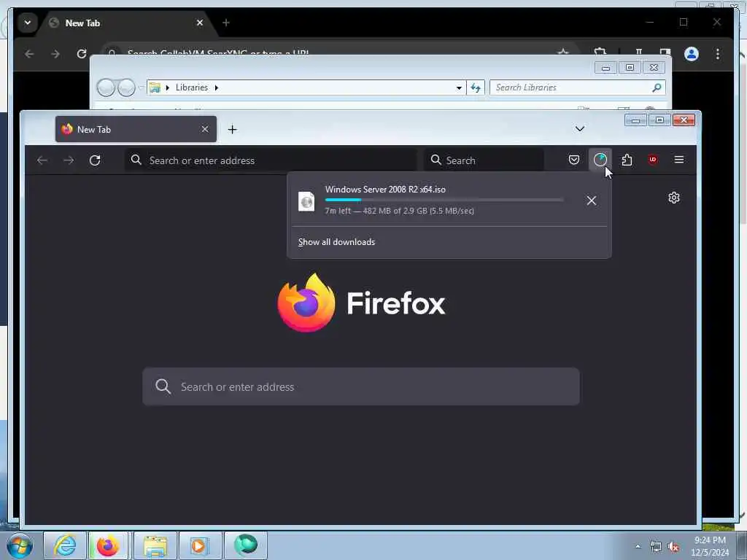The height and width of the screenshot is (560, 747).
Task: Select the Firefox New Tab tab
Action: [x=136, y=129]
